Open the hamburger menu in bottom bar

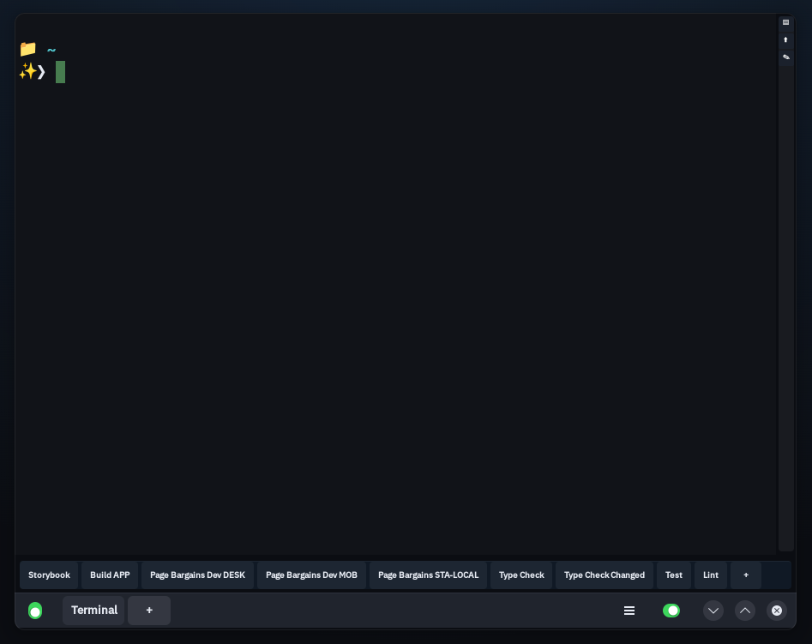pos(629,611)
